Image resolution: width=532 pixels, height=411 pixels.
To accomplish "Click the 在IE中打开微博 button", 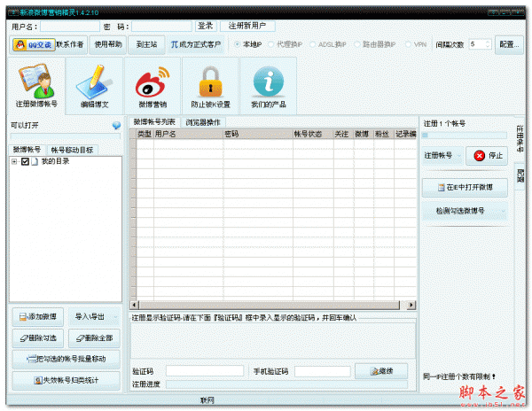I will [465, 188].
